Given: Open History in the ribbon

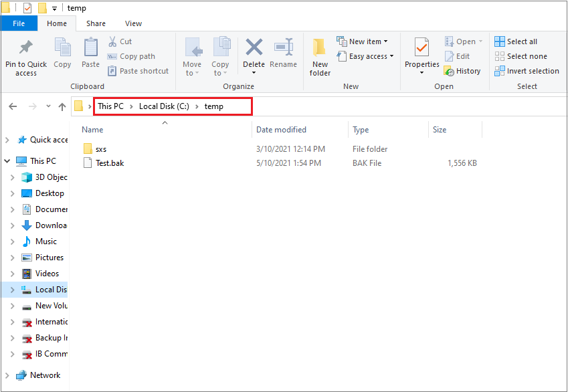Looking at the screenshot, I should (x=462, y=71).
